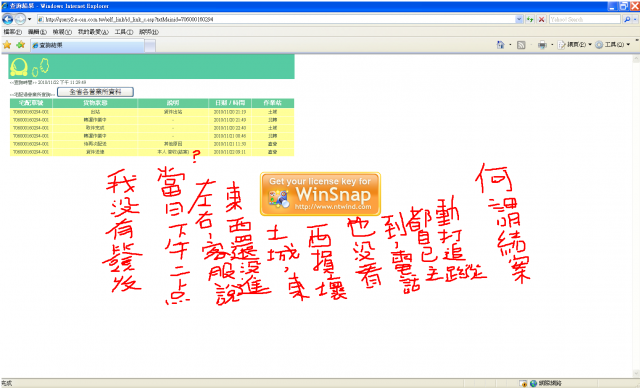
Task: Click the magnifier search icon
Action: [x=627, y=19]
